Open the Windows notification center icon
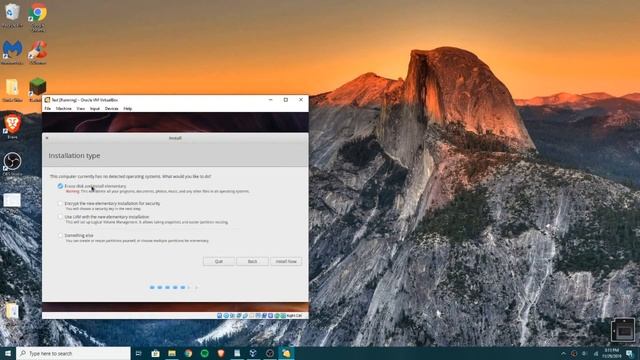The height and width of the screenshot is (360, 640). click(x=629, y=353)
